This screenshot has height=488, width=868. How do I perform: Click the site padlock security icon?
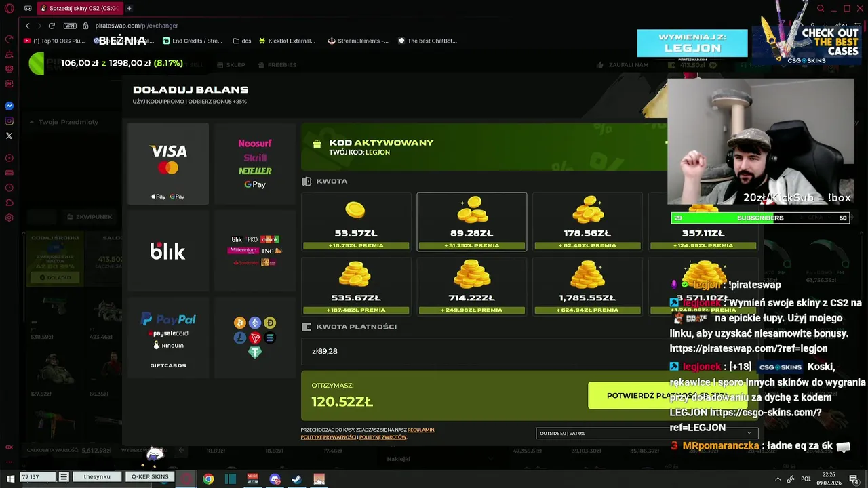coord(85,26)
